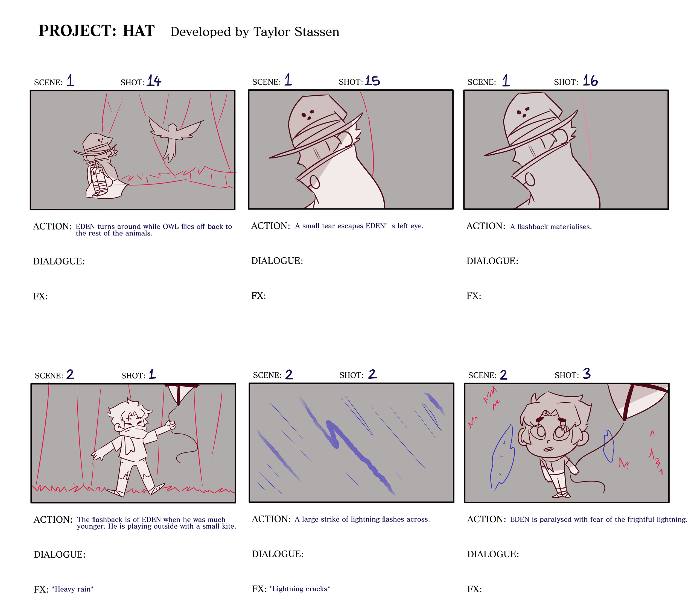This screenshot has width=700, height=612.
Task: Click the DIALOGUE label under shot 14
Action: 59,261
